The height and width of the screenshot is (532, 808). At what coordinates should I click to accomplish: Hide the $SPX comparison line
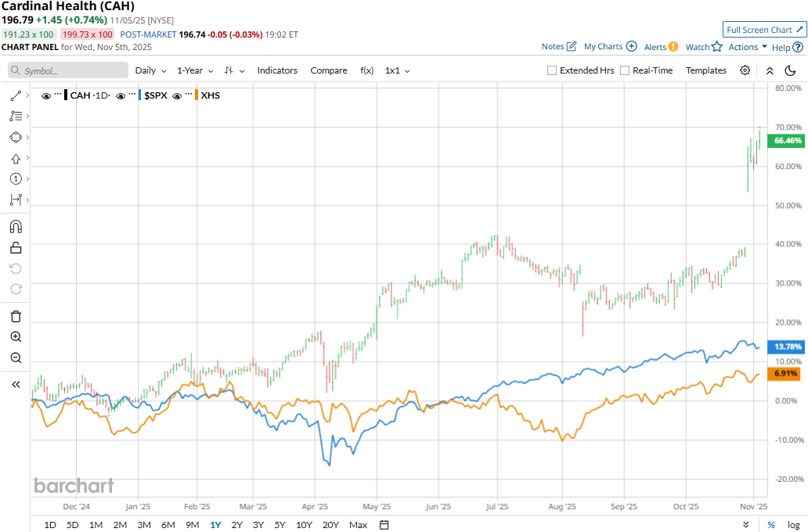[121, 95]
